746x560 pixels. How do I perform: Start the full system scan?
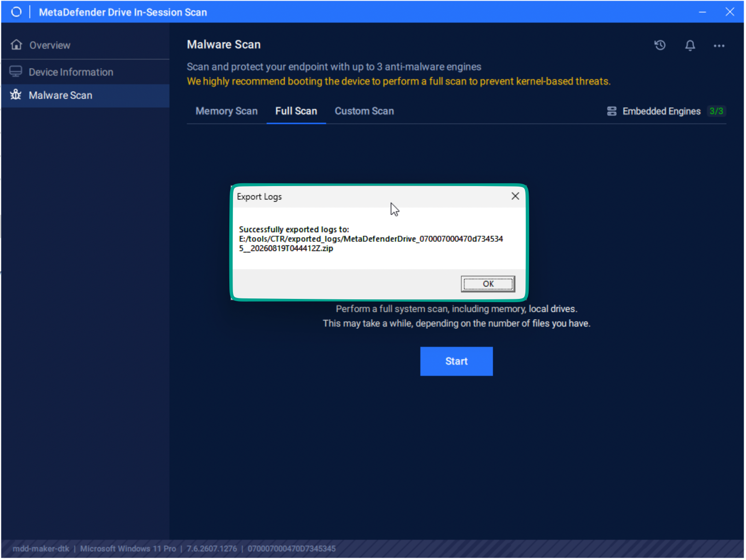click(457, 362)
